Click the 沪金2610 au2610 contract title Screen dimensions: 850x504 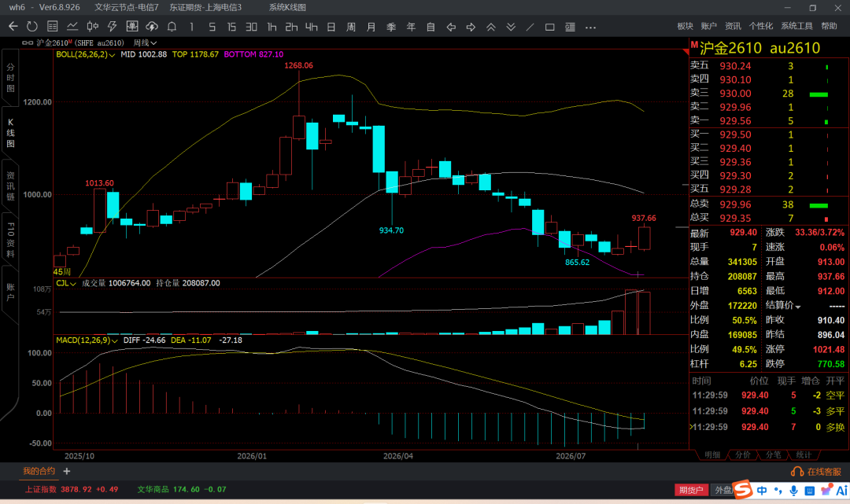[759, 48]
